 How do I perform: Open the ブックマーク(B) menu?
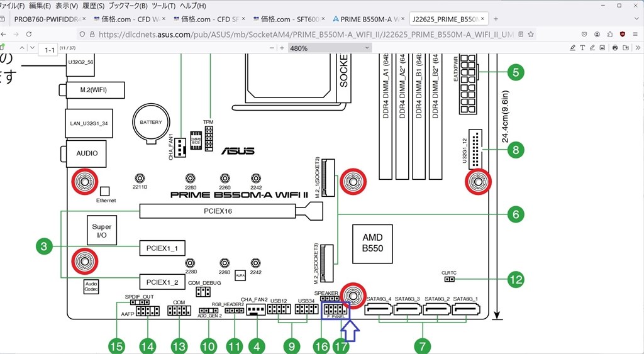(x=128, y=6)
